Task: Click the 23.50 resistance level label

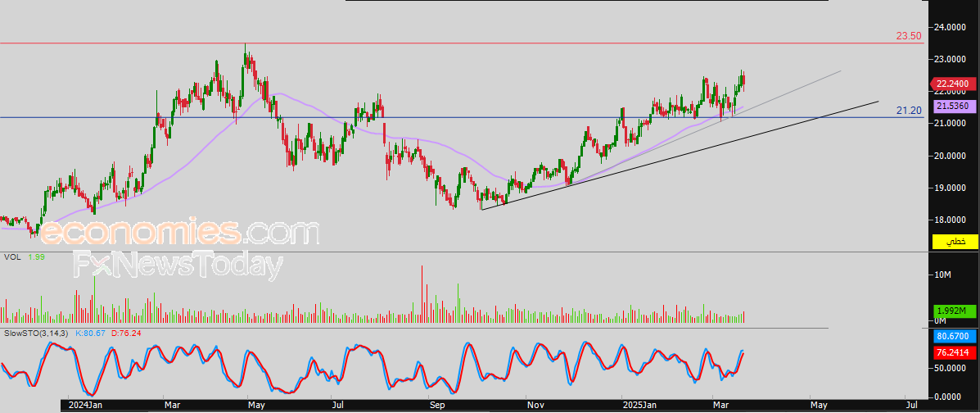Action: 909,36
